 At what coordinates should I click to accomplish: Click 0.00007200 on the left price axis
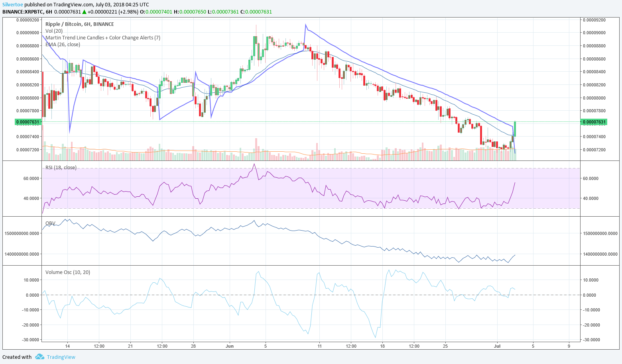coord(28,150)
